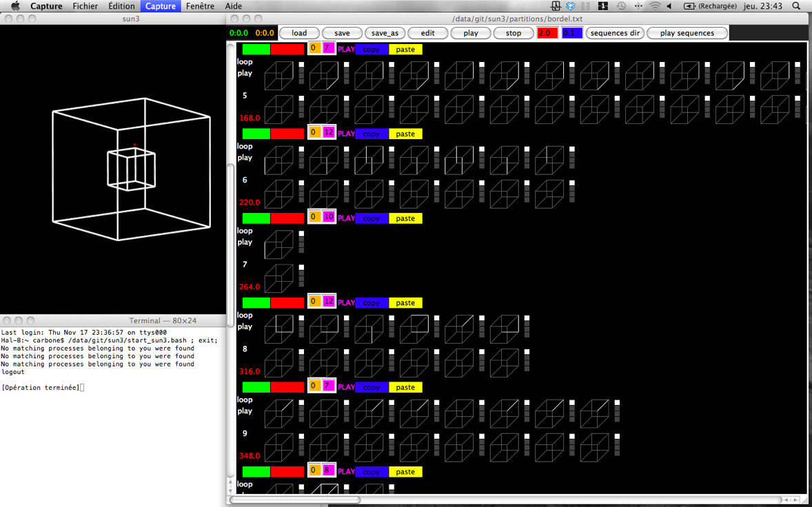Select first cube in sequence 9 upper row
The height and width of the screenshot is (507, 812).
(x=279, y=413)
